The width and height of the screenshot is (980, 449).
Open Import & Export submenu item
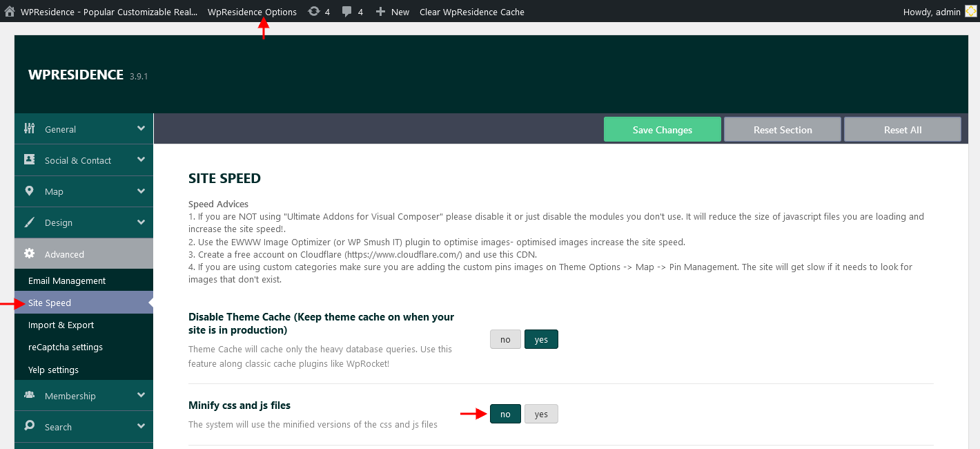coord(84,325)
